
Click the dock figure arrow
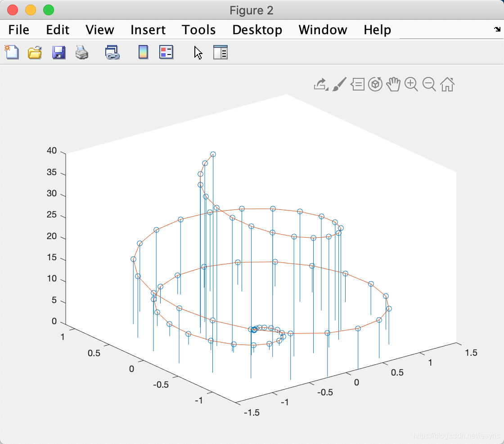497,29
